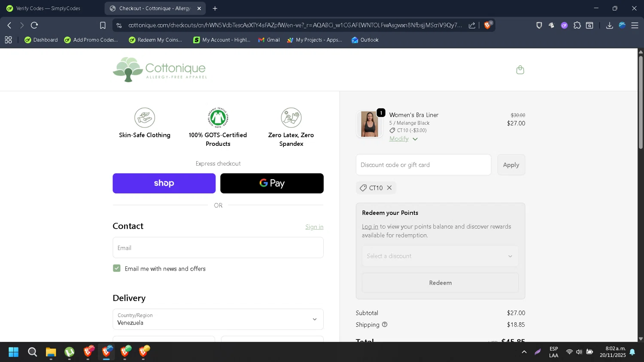Screen dimensions: 644x362
Task: Open Windows taskbar search
Action: (x=33, y=352)
